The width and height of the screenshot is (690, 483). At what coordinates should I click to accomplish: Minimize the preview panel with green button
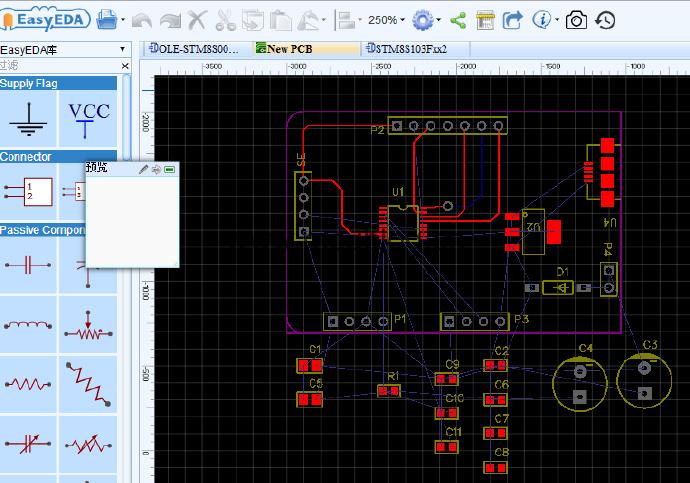point(169,169)
